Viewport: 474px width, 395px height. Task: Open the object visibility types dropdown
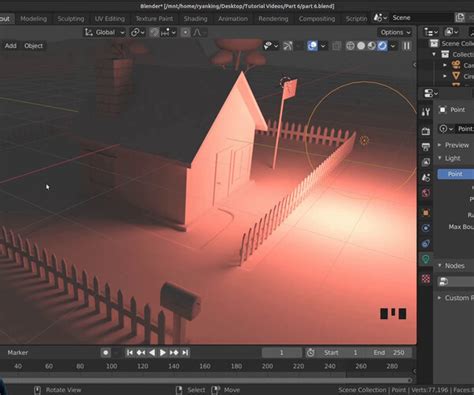pos(271,46)
